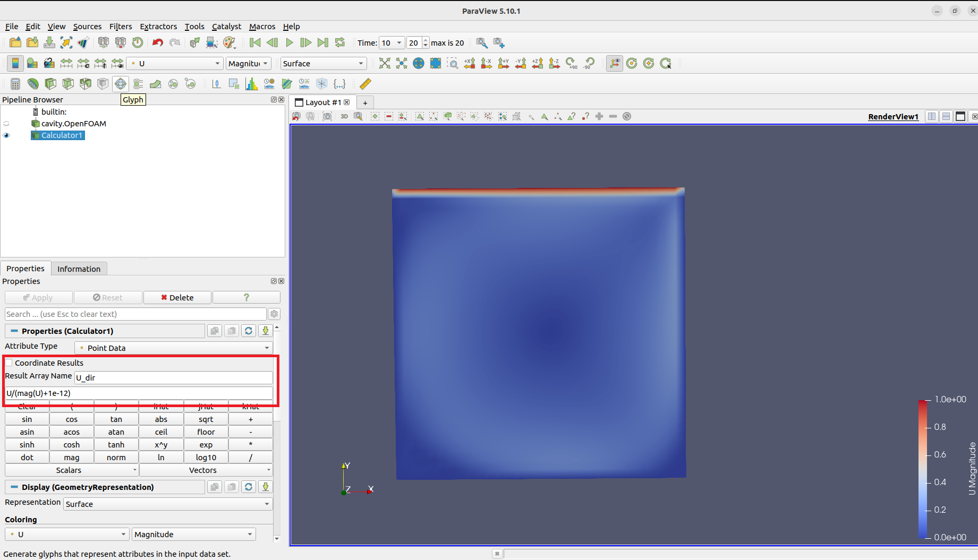Click Result Array Name field
Viewport: 978px width, 560px height.
(174, 378)
